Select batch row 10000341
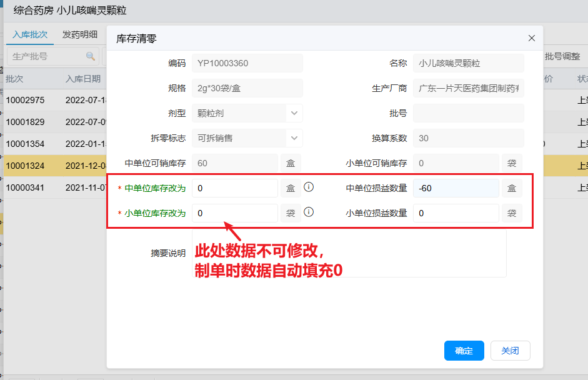Screen dimensions: 588x380 coord(25,187)
